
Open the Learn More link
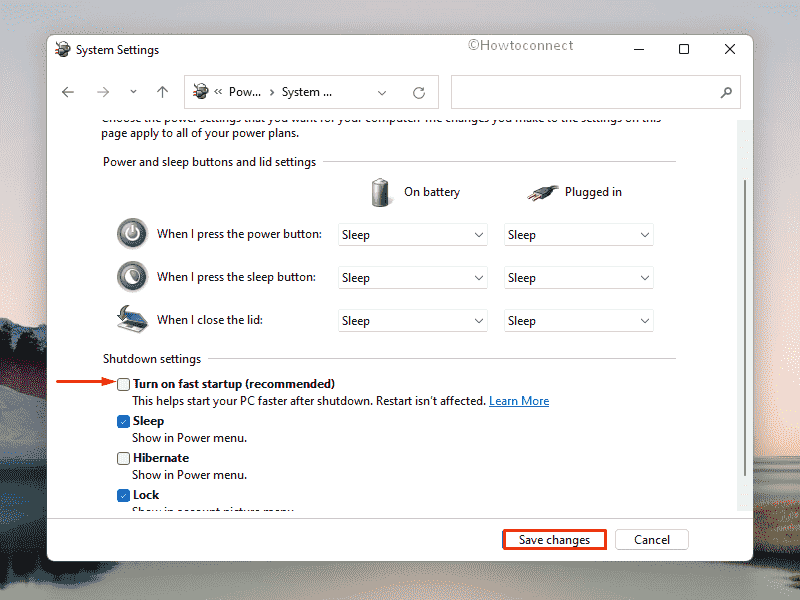(519, 401)
